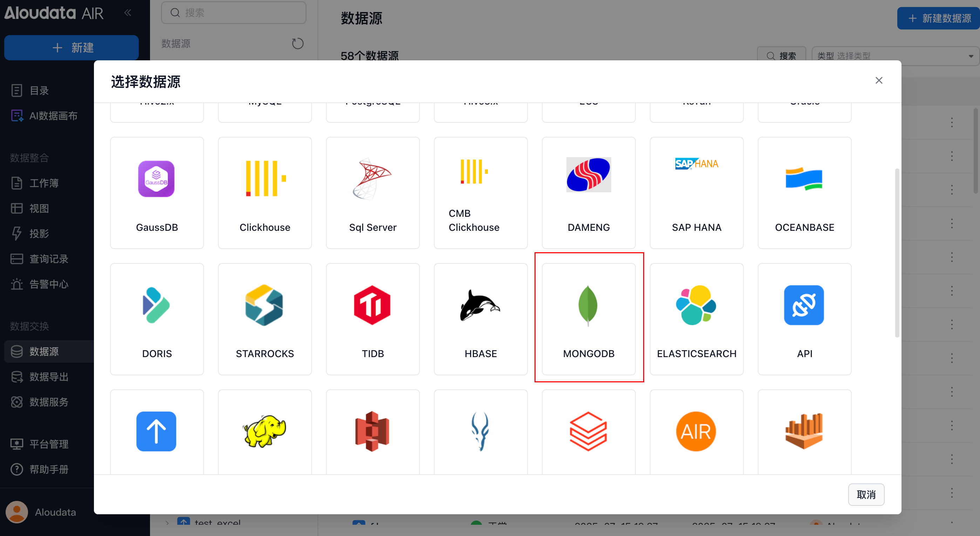Image resolution: width=980 pixels, height=536 pixels.
Task: Expand the test_excel tree item
Action: 167,523
